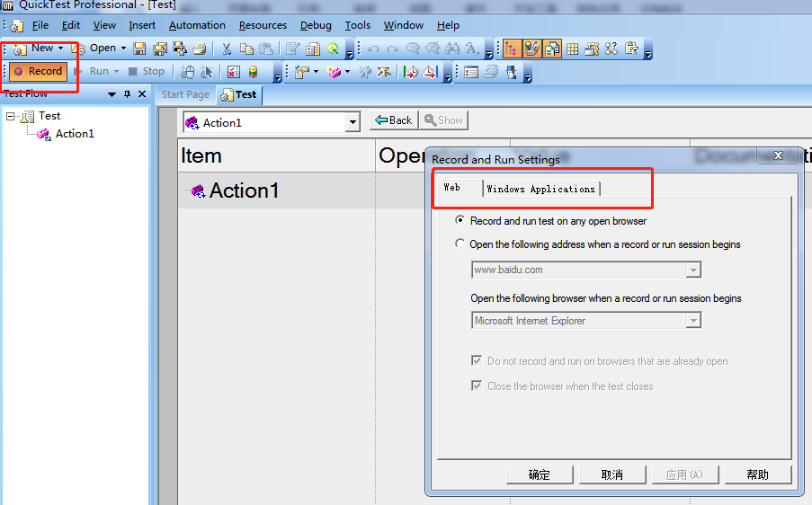Screen dimensions: 812x505
Task: Collapse the Test node in Test Flow tree
Action: pyautogui.click(x=11, y=116)
